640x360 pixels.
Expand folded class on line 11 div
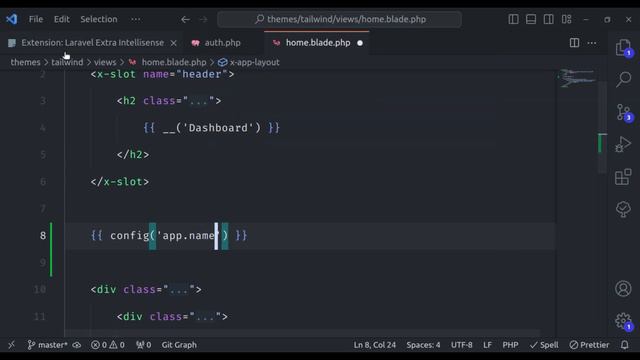pos(205,317)
